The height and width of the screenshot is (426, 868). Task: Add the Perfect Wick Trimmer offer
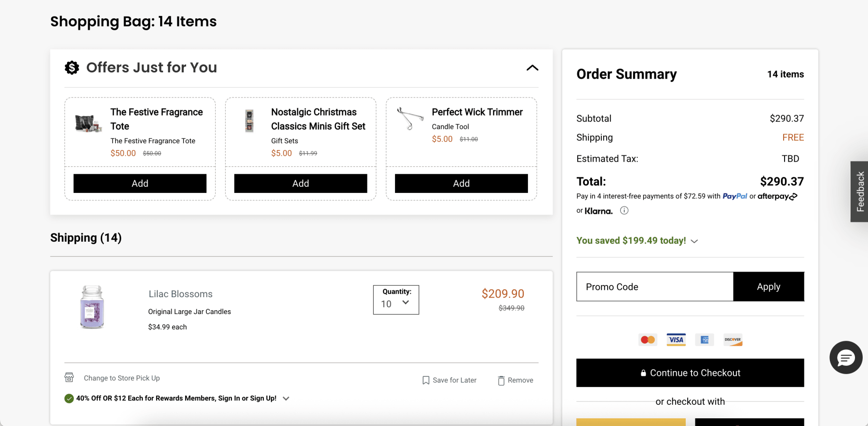tap(461, 183)
